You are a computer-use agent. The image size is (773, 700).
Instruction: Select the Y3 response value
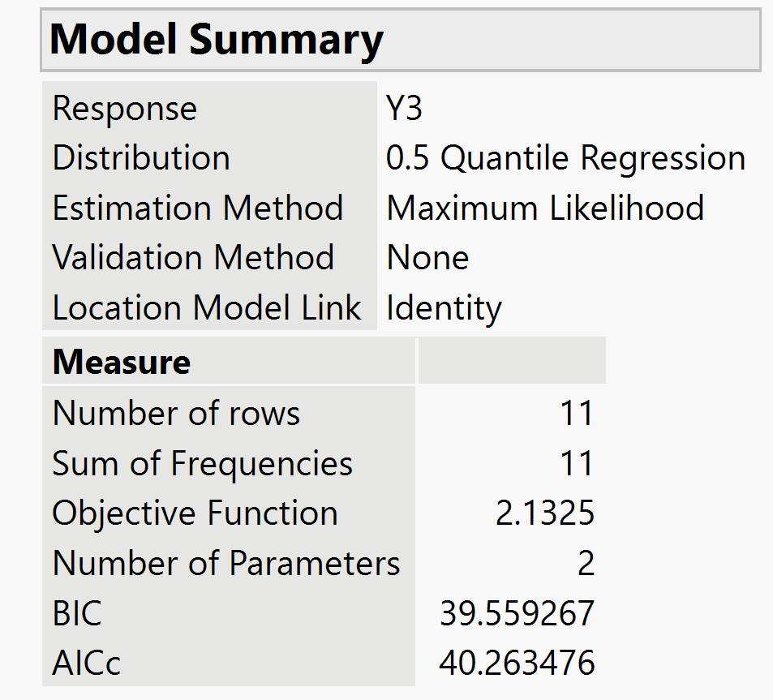[x=405, y=109]
